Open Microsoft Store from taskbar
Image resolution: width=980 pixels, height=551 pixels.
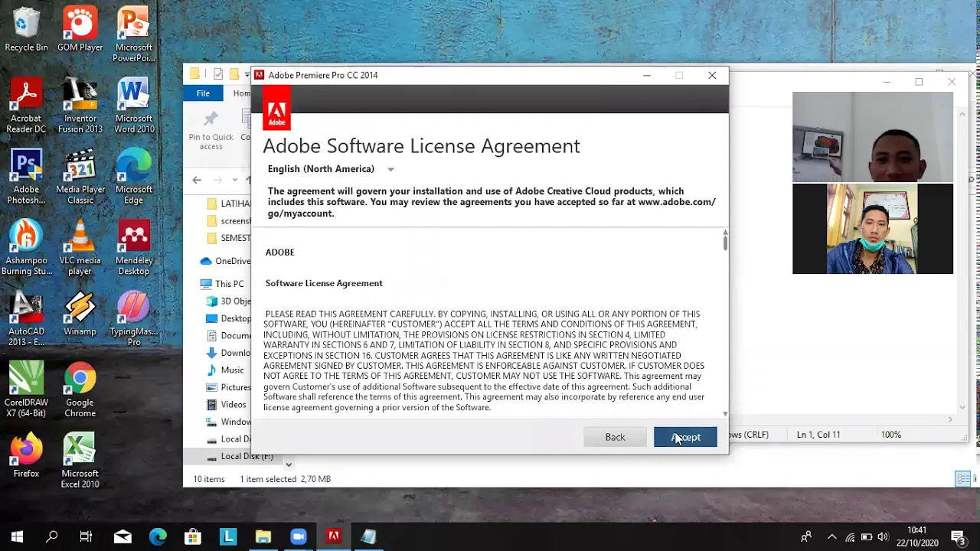point(193,536)
